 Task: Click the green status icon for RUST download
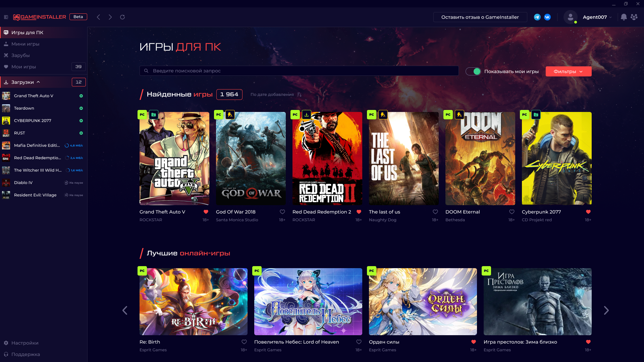tap(81, 133)
